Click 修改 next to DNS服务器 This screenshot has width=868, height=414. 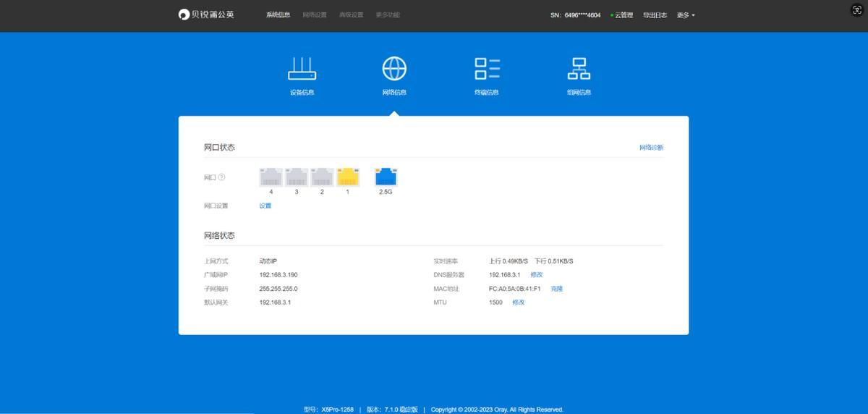click(x=536, y=275)
